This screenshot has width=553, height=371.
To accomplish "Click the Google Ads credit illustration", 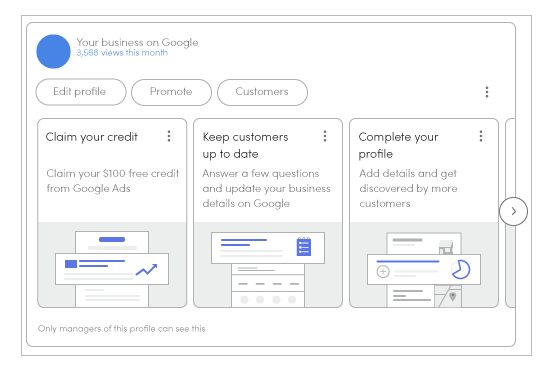I will (x=112, y=264).
